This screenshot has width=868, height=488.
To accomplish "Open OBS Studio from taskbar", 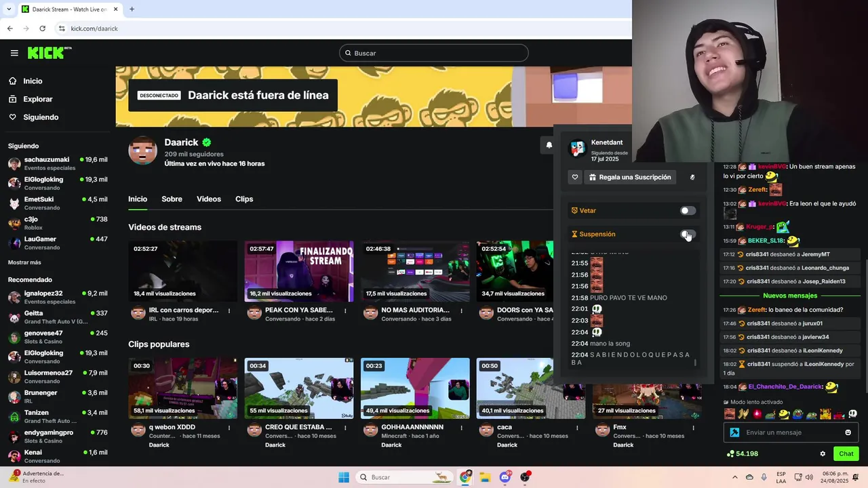I will (x=525, y=477).
